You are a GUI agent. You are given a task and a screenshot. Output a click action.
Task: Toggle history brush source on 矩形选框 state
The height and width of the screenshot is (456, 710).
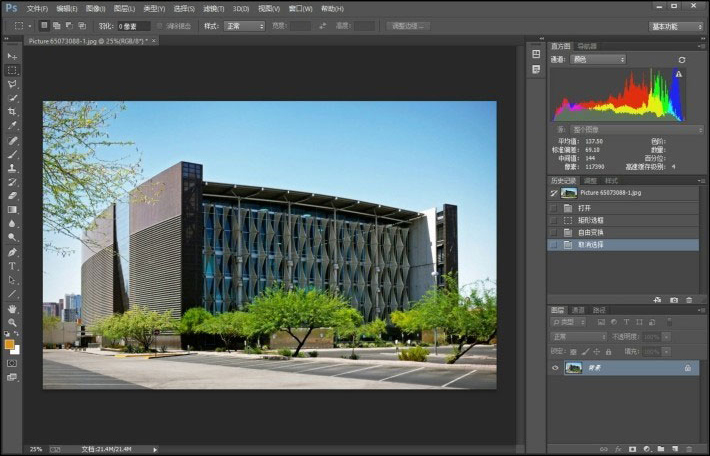pos(553,221)
